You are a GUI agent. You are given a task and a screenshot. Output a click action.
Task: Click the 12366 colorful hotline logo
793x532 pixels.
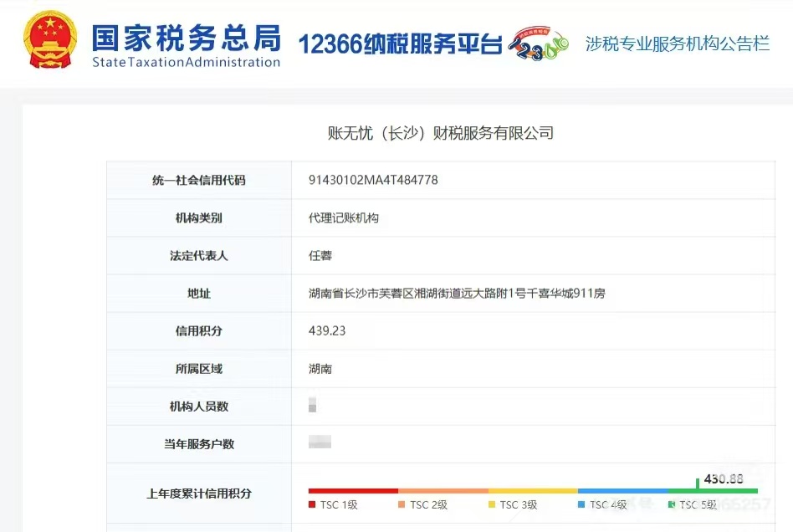(x=540, y=43)
